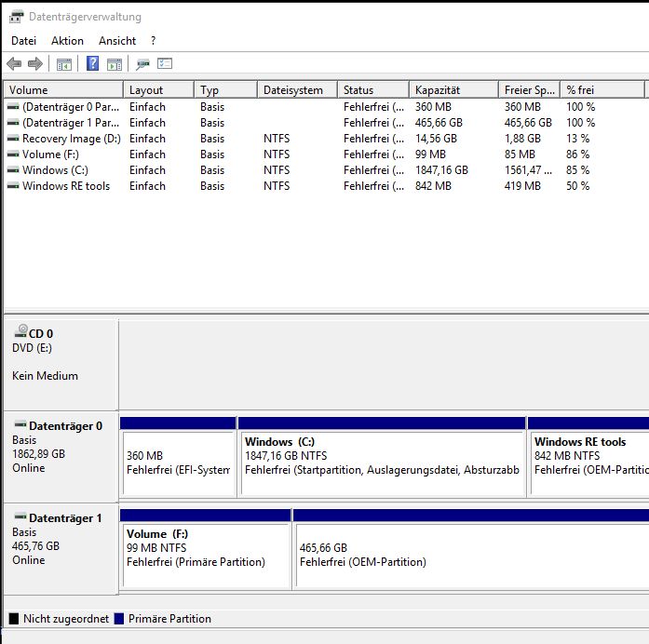Select the 465,66 GB OEM-Partition block

point(471,548)
